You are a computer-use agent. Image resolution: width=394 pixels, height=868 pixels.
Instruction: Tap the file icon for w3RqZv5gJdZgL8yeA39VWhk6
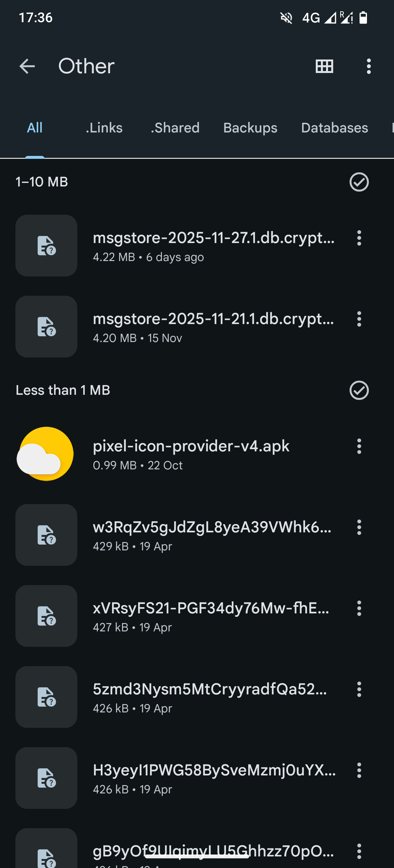(46, 535)
